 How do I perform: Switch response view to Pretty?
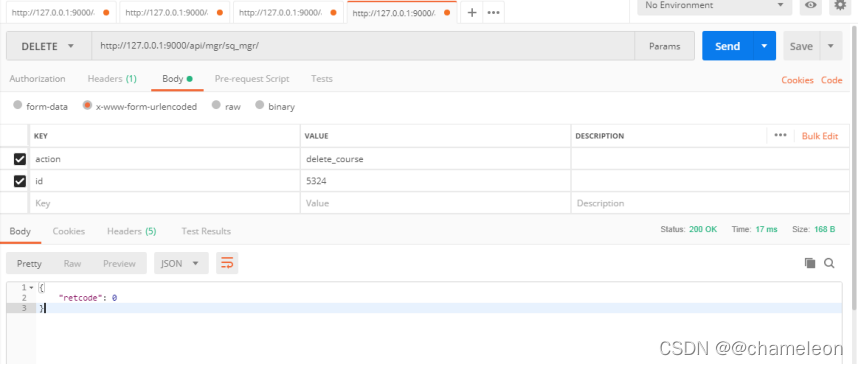coord(29,263)
